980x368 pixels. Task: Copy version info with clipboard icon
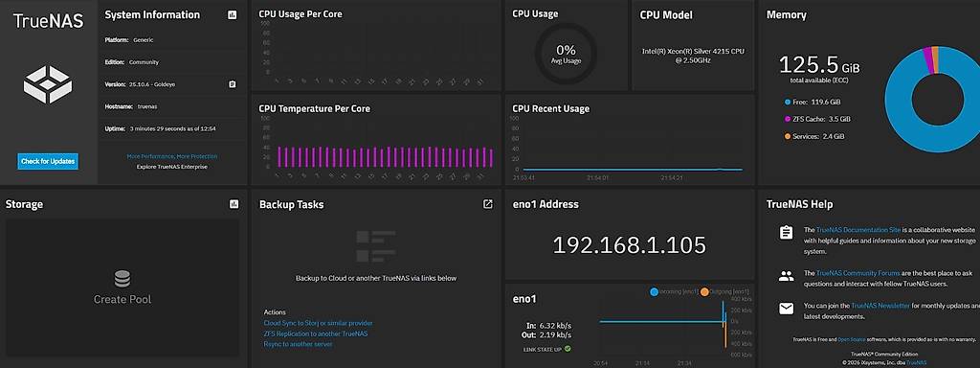233,84
